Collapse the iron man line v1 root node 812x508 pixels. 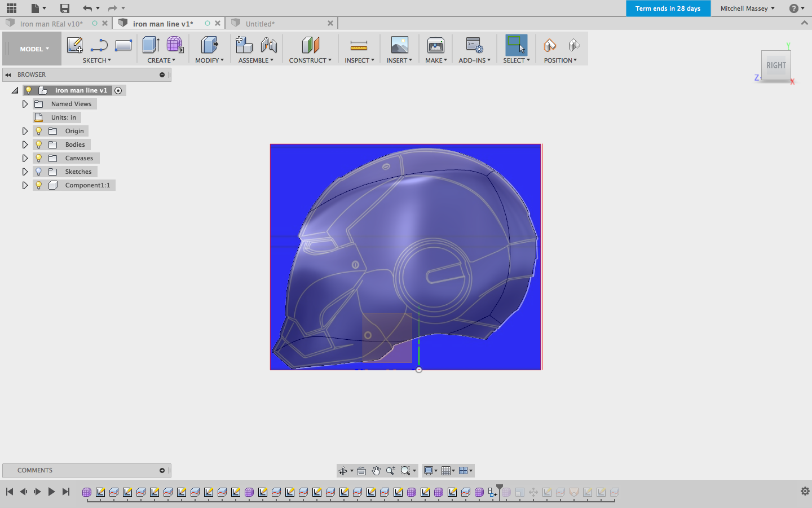tap(15, 90)
